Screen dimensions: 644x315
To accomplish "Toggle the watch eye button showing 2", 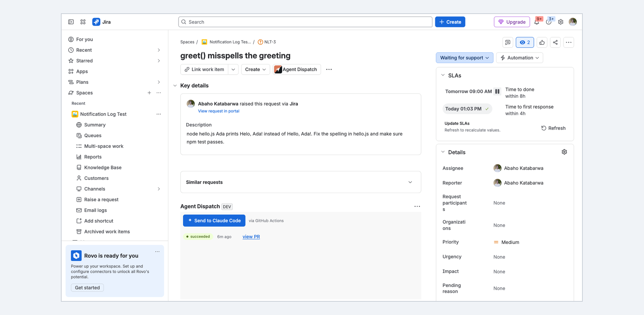I will pos(525,42).
